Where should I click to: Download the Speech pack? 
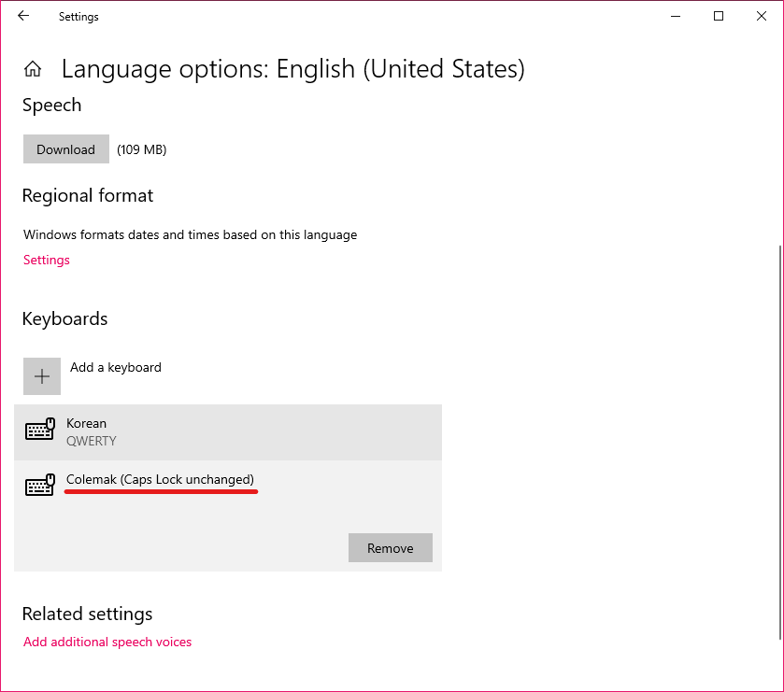coord(66,148)
